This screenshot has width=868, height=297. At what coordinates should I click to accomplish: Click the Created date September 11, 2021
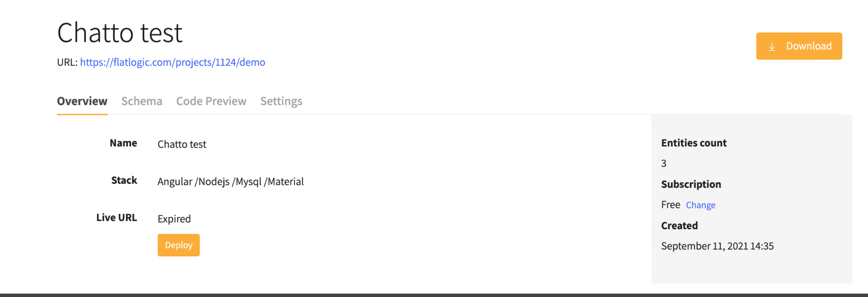(717, 246)
